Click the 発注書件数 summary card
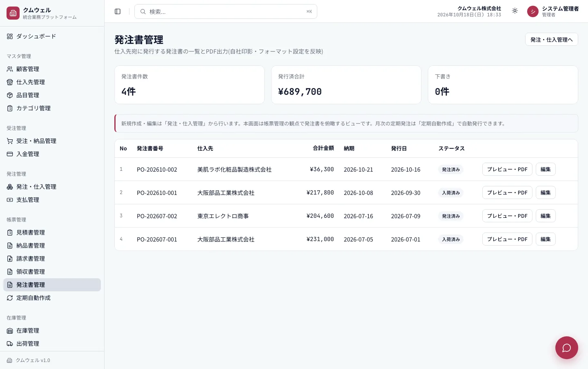588x369 pixels. coord(189,85)
